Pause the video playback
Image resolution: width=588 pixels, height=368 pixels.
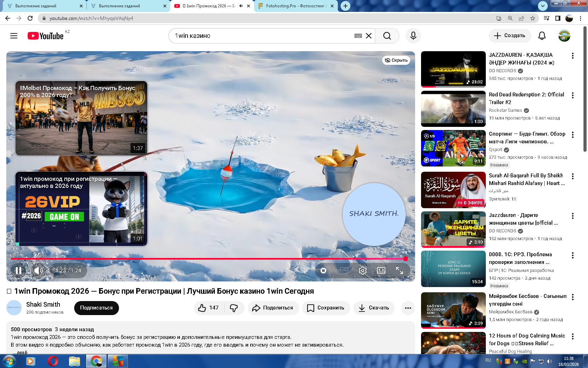coord(19,271)
